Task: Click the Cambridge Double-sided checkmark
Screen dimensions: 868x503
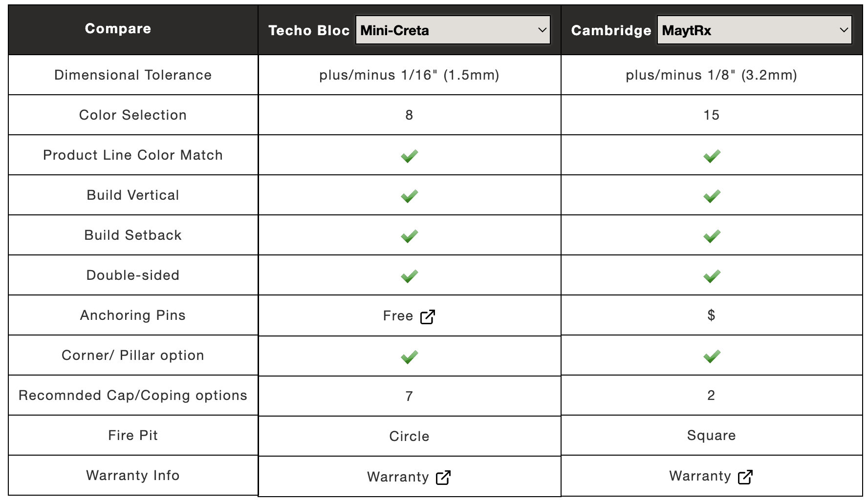Action: [x=712, y=276]
